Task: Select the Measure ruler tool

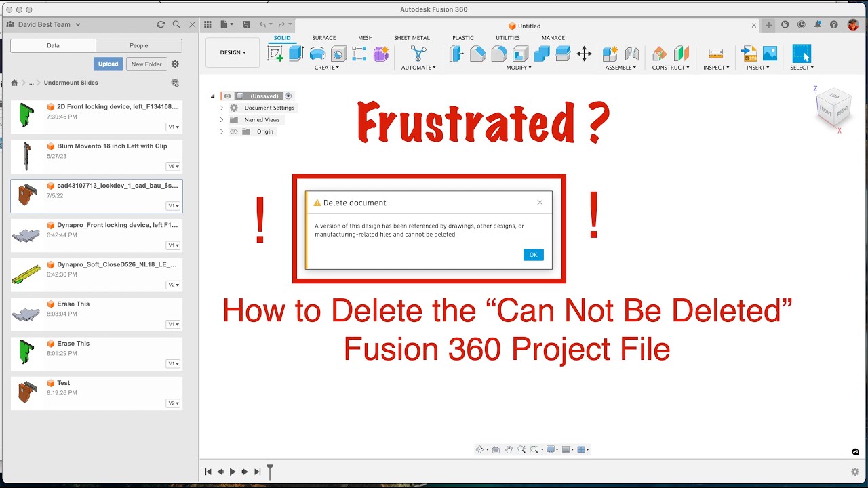Action: pos(715,54)
